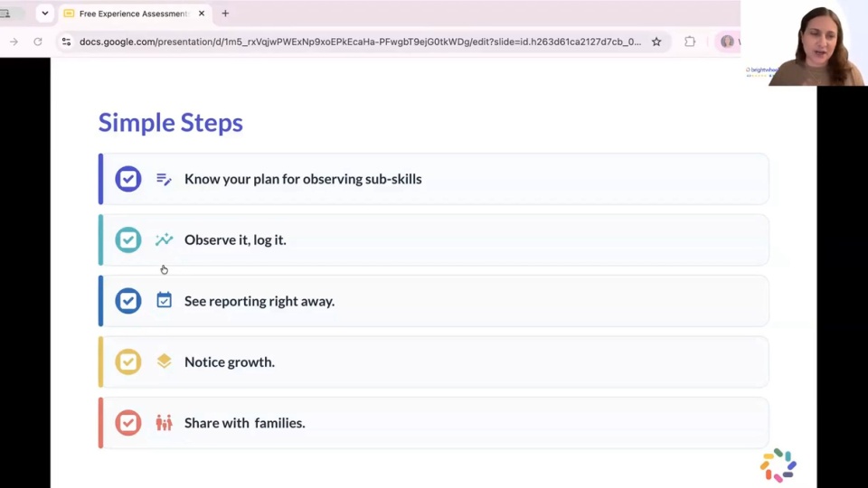Screen dimensions: 868x488
Task: Open a new browser tab
Action: click(225, 14)
